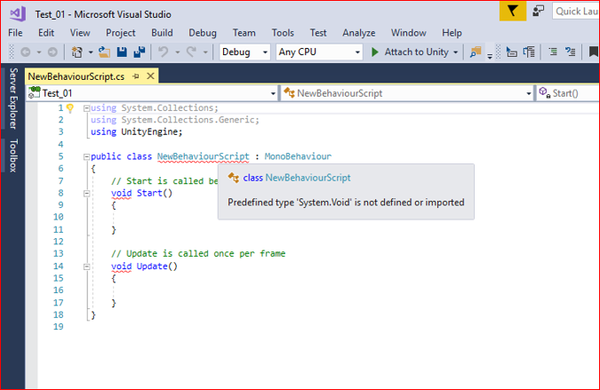Viewport: 600px width, 390px height.
Task: Open the Start() member navigation dropdown
Action: 568,93
